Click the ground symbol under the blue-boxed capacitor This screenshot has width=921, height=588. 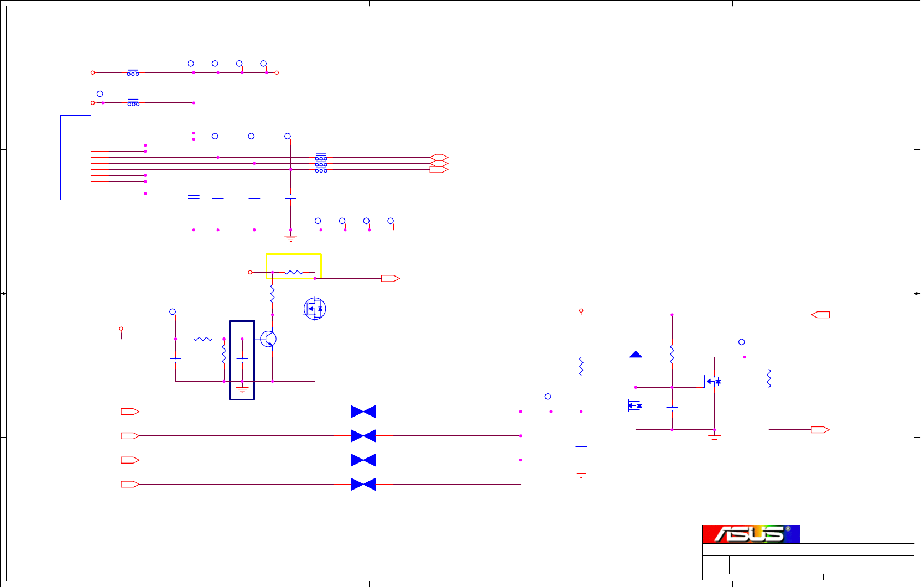click(242, 390)
